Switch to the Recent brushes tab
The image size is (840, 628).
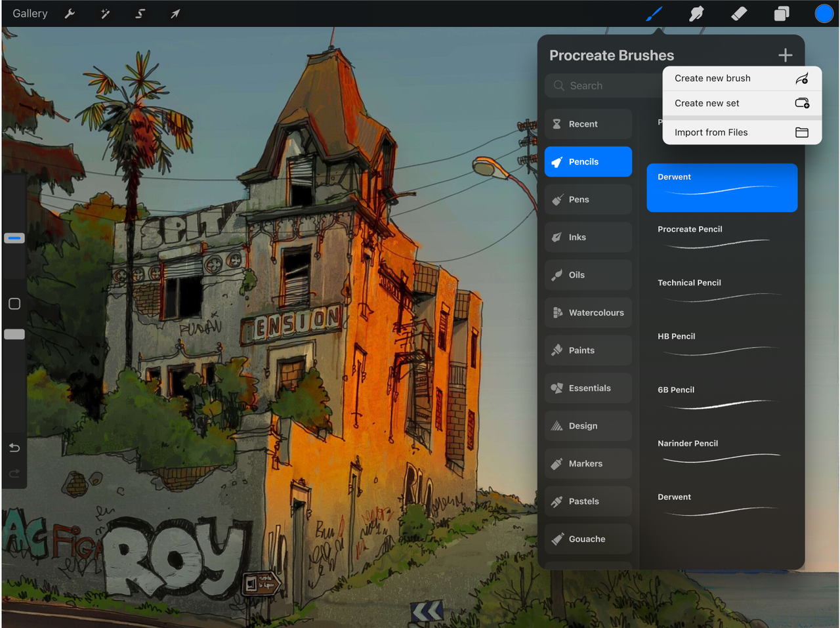click(x=587, y=123)
